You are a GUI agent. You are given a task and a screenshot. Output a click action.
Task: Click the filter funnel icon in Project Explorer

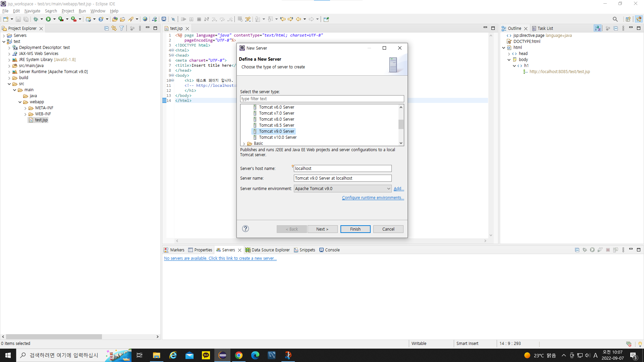tap(122, 28)
